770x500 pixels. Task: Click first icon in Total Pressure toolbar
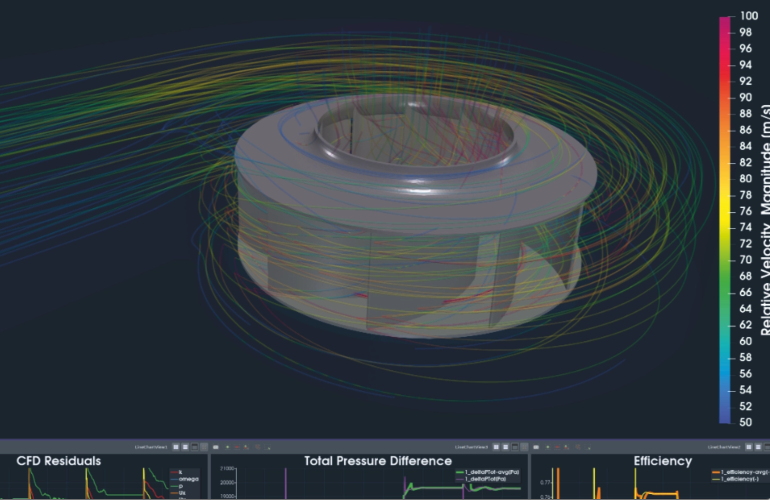coord(216,446)
